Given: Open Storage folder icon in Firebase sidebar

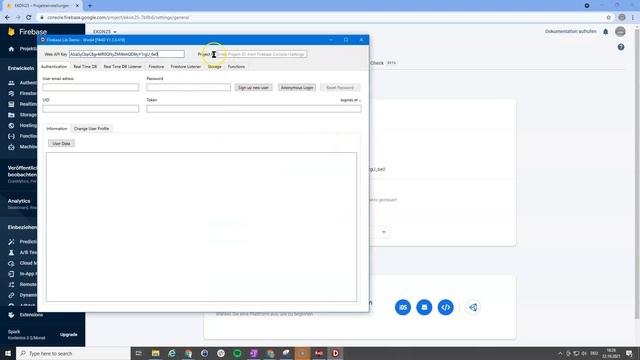Looking at the screenshot, I should pyautogui.click(x=11, y=115).
